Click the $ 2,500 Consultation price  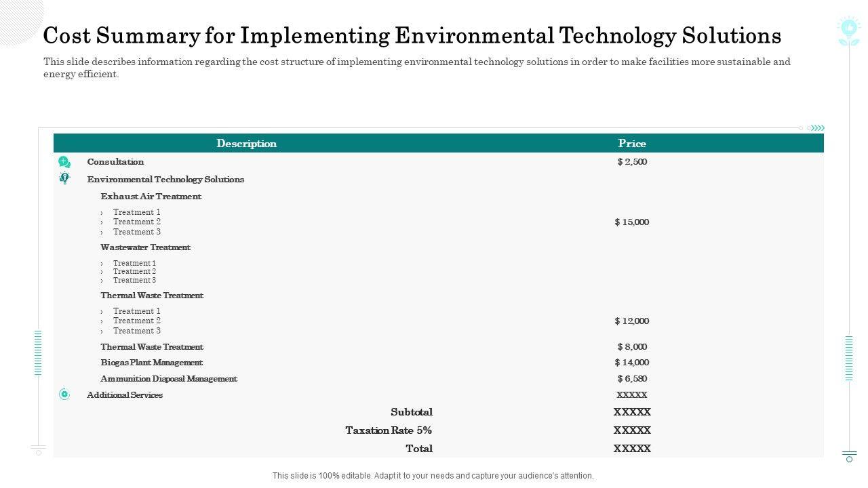[x=632, y=162]
